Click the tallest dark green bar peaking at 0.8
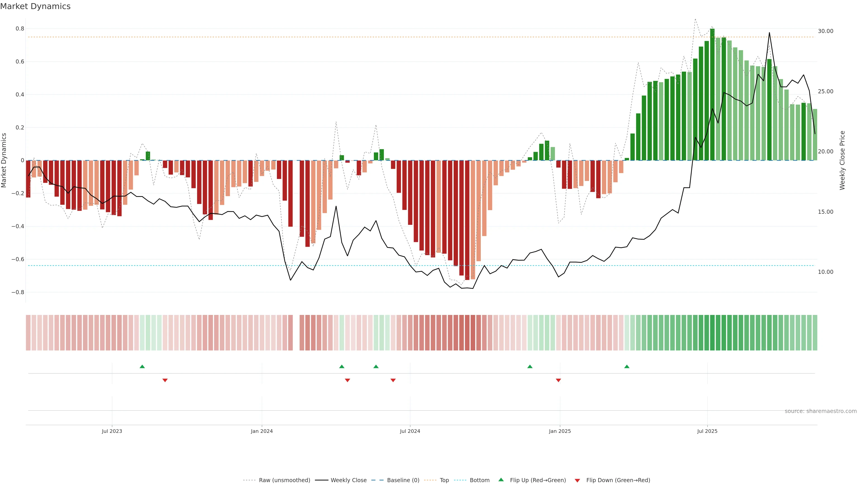Viewport: 868px width, 488px height. pos(712,94)
